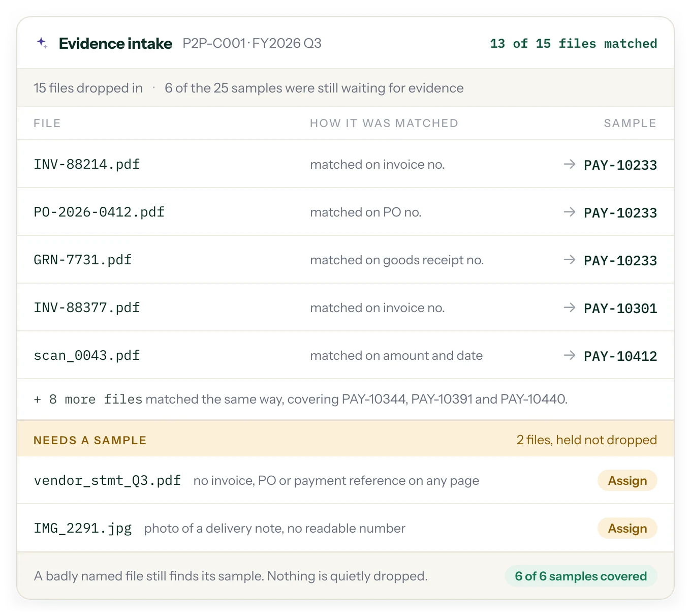Click the 'matched on PO no.' cell
This screenshot has height=616, width=691.
point(366,212)
